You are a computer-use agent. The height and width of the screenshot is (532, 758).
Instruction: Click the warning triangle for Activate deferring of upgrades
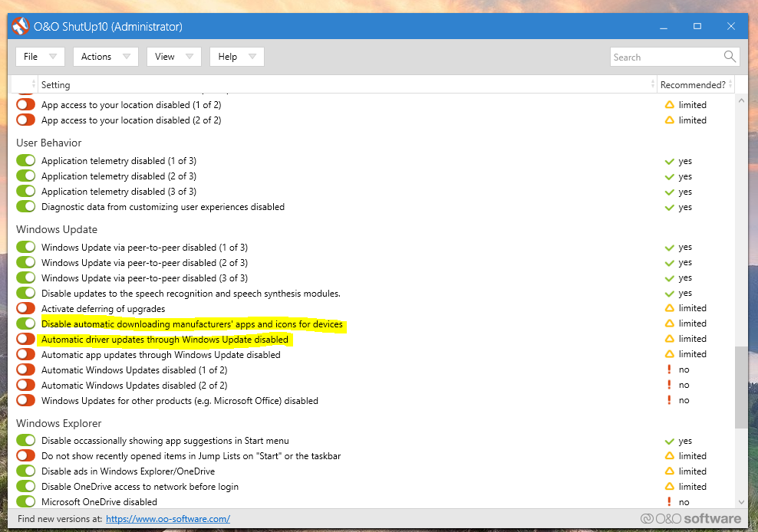[x=670, y=308]
